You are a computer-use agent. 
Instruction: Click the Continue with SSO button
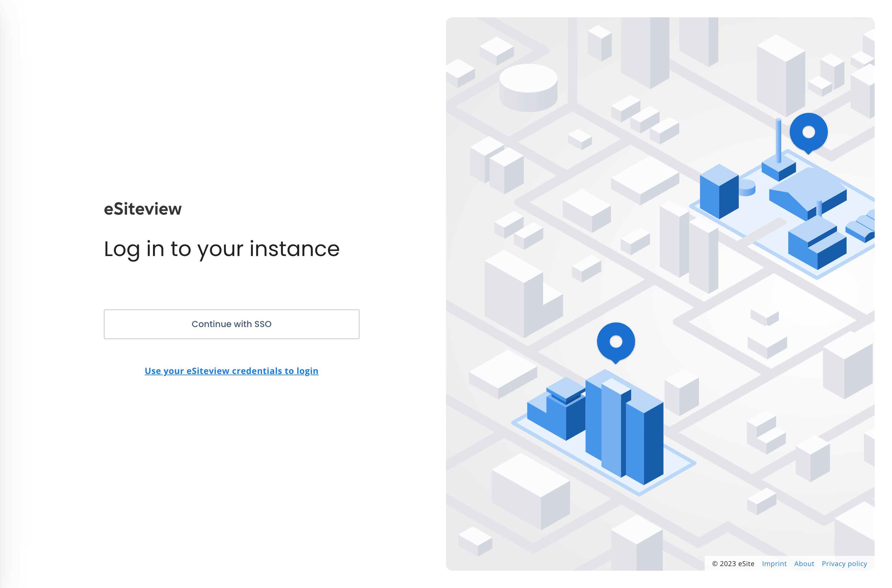click(231, 324)
